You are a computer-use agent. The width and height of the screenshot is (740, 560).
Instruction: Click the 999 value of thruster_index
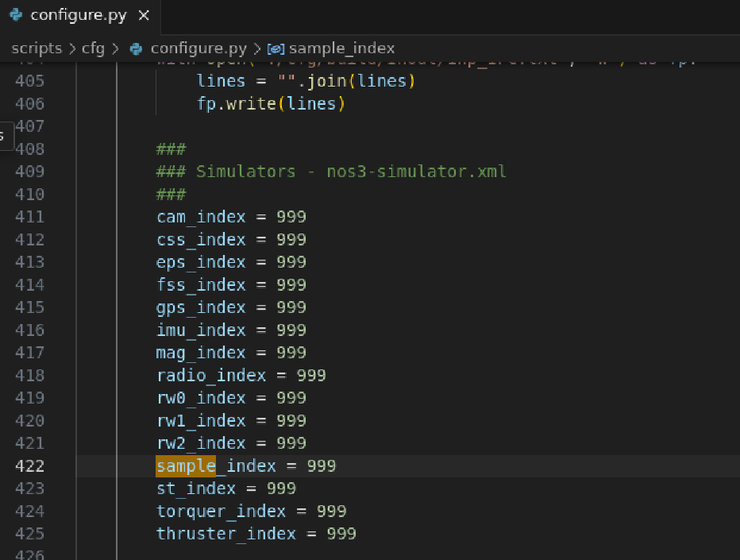coord(341,534)
